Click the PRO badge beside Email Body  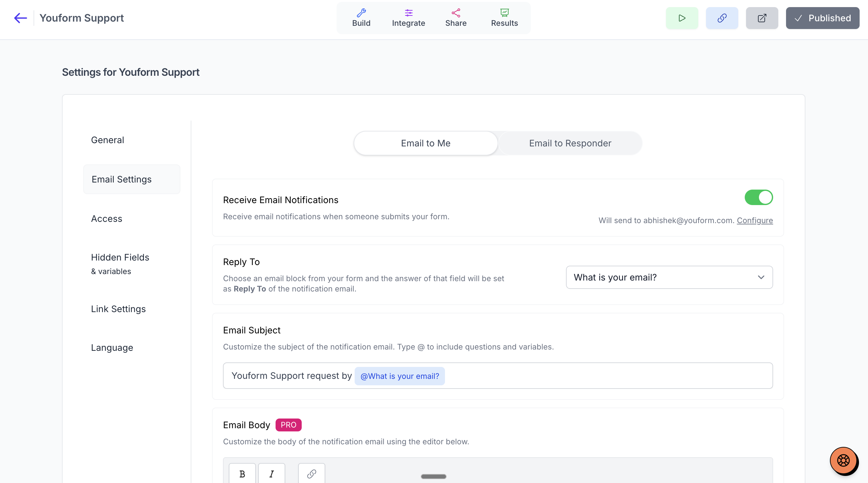tap(288, 425)
